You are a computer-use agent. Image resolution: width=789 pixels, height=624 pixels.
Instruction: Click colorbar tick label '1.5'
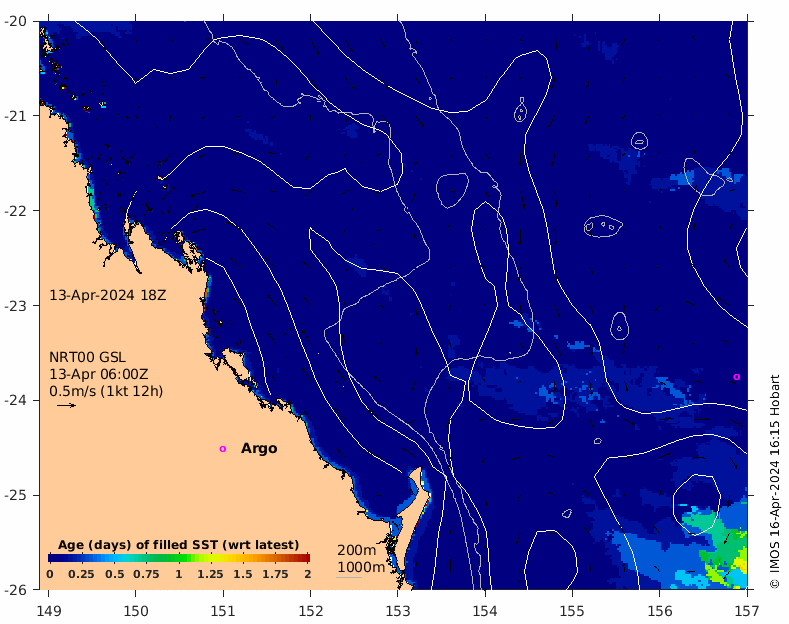point(243,574)
